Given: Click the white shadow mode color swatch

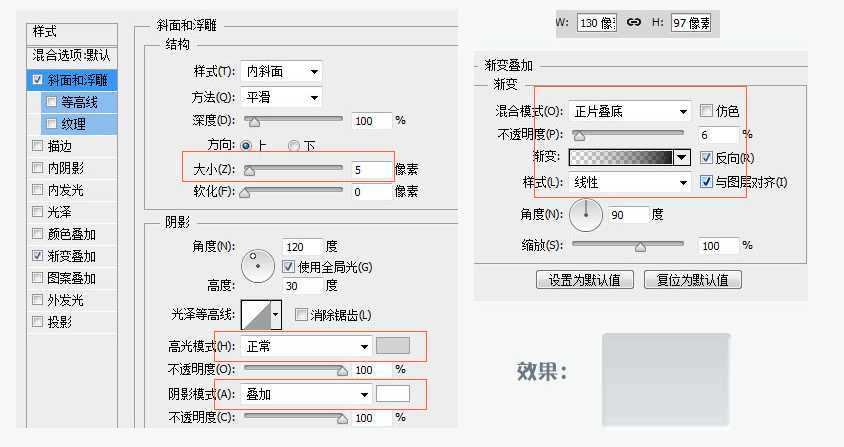Looking at the screenshot, I should [x=393, y=394].
